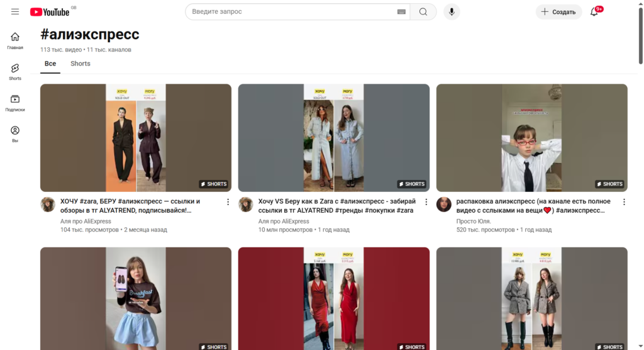644x350 pixels.
Task: Open the on-screen keyboard icon in search
Action: click(x=401, y=12)
